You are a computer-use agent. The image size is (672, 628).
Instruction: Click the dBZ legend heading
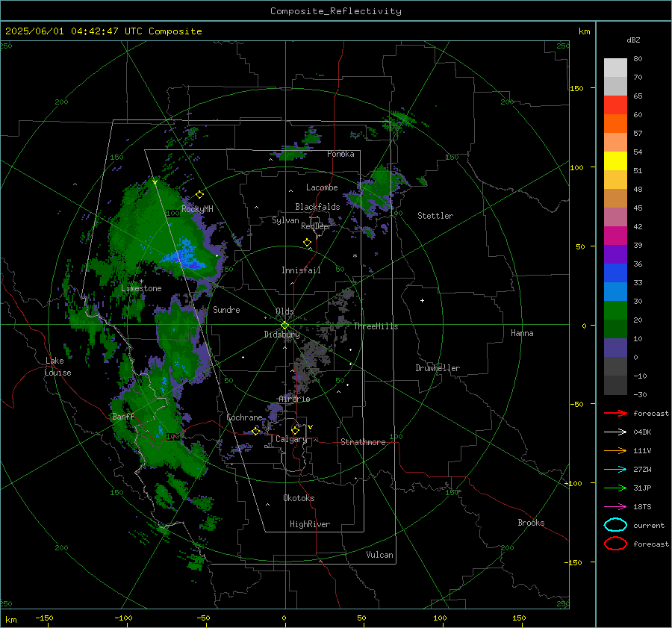pyautogui.click(x=633, y=40)
